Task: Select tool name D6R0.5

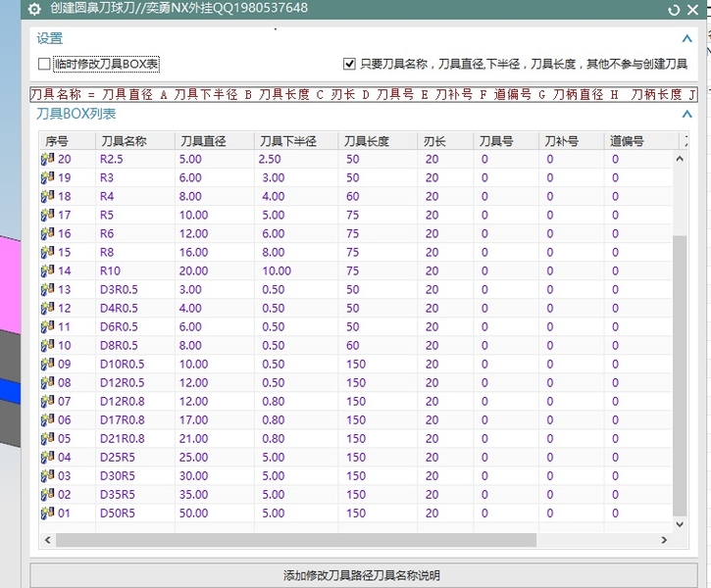Action: 119,326
